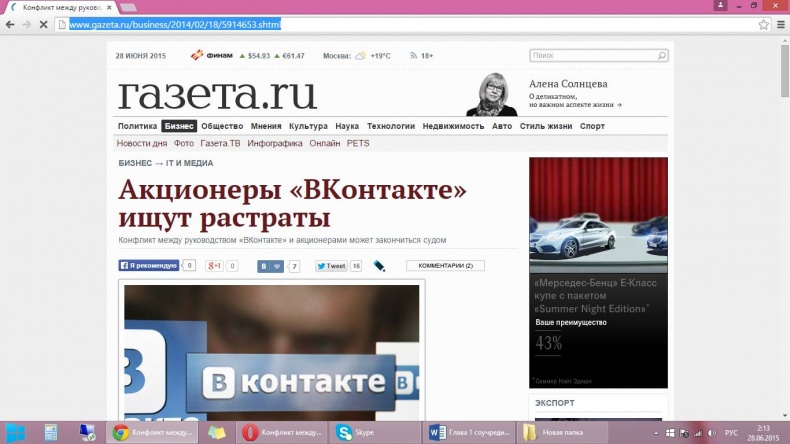This screenshot has width=790, height=444.
Task: Click the address bar URL
Action: tap(175, 24)
